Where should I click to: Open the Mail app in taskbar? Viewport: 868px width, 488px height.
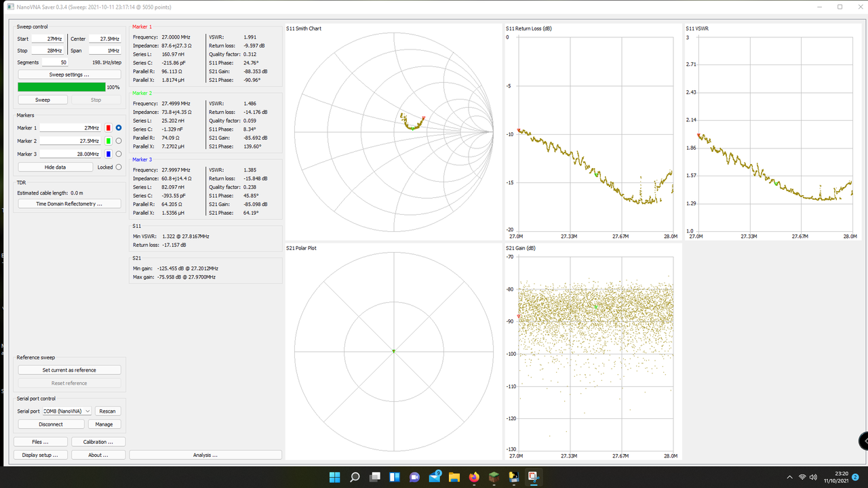click(x=435, y=477)
